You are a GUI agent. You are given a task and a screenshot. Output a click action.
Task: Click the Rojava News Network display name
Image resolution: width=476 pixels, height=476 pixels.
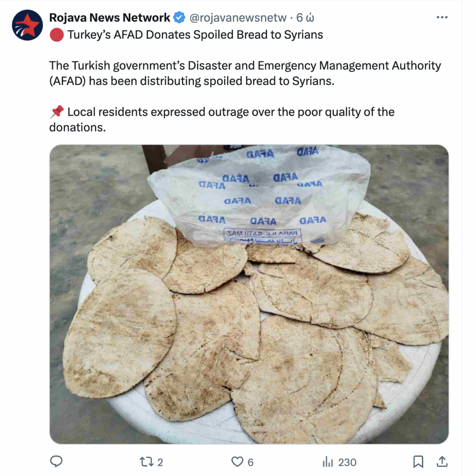coord(110,18)
